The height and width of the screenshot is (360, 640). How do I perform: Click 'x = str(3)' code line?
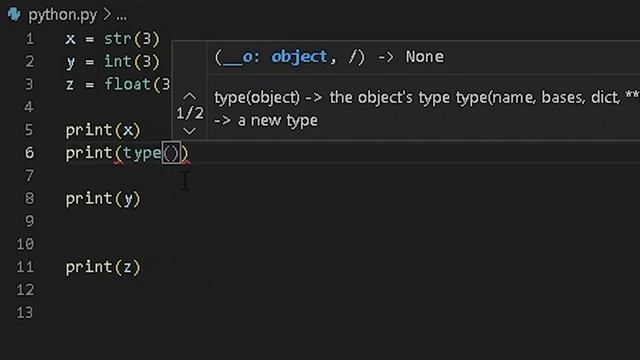112,39
